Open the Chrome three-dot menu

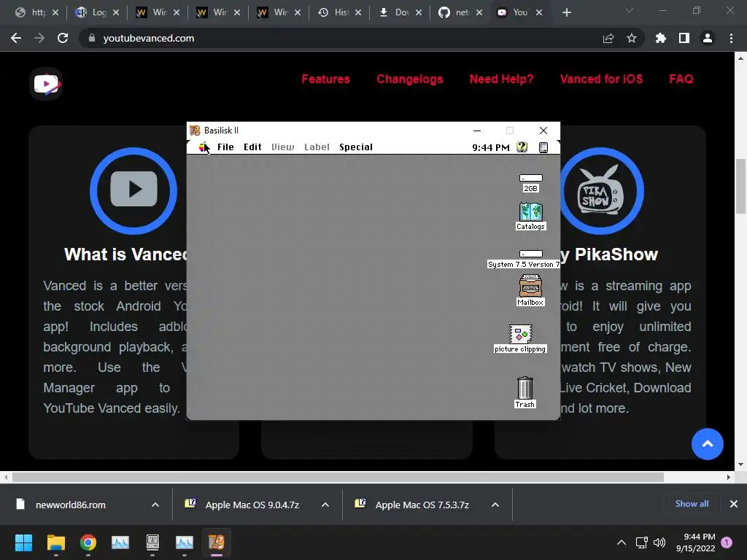[x=731, y=38]
